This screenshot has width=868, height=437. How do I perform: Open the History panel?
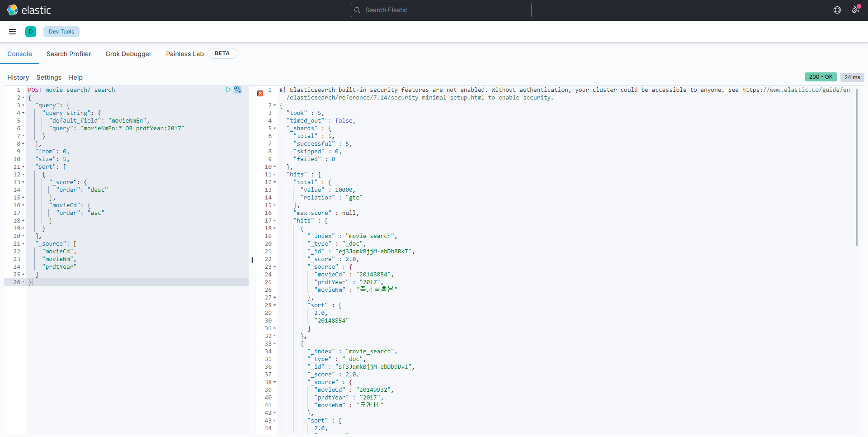[18, 77]
